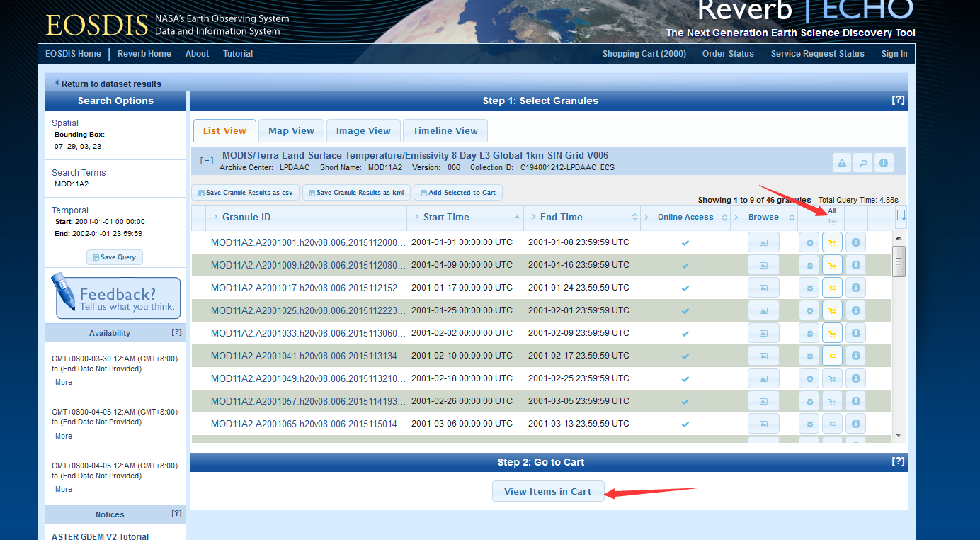Switch to the Image View tab
This screenshot has height=540, width=980.
[x=363, y=130]
